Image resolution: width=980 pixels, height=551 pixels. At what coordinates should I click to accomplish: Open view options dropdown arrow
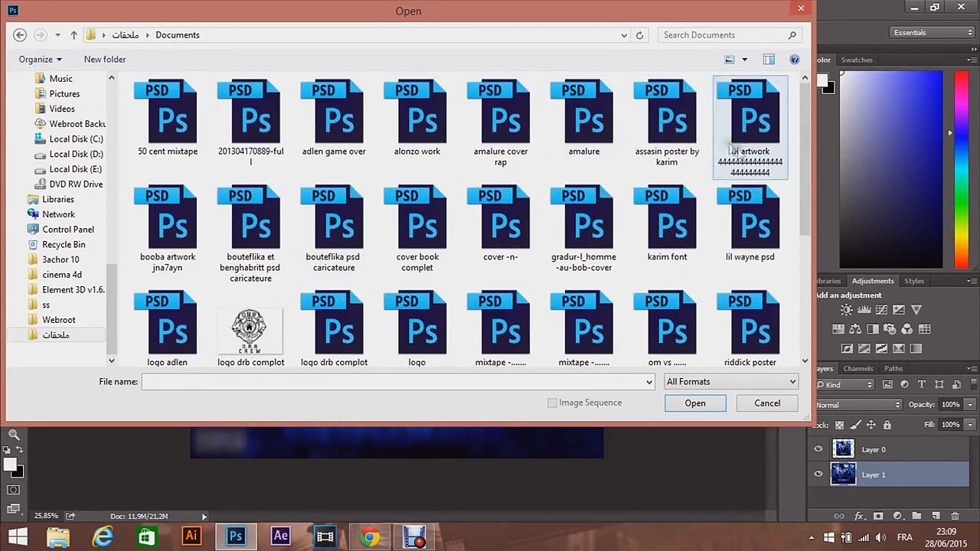(x=744, y=60)
